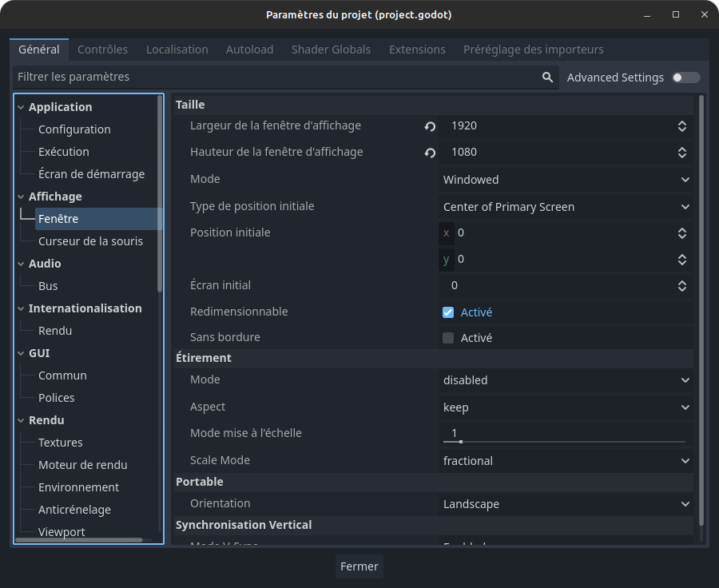Click the search magnifier icon

tap(547, 77)
